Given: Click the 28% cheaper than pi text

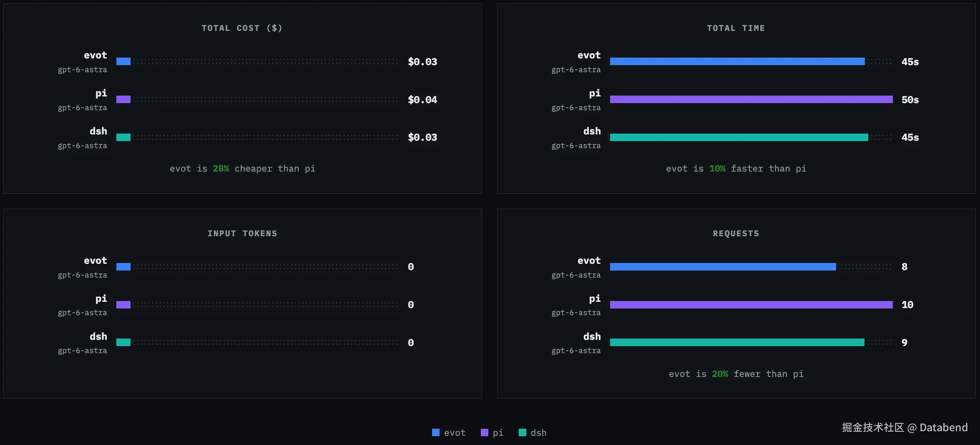Looking at the screenshot, I should click(x=264, y=169).
